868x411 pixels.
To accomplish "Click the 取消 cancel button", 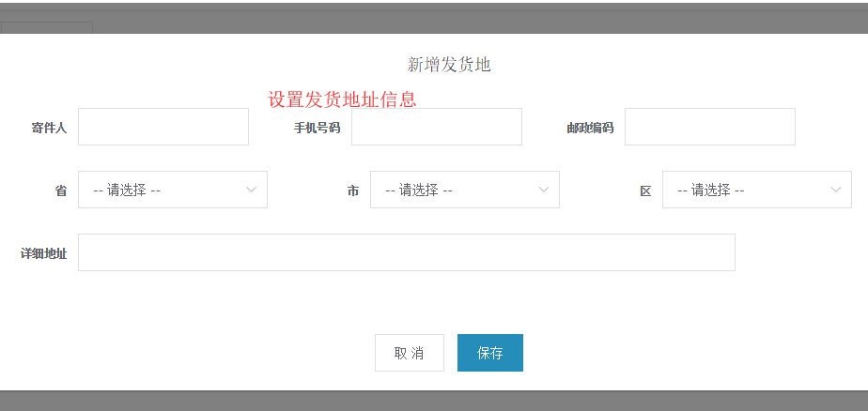I will [x=409, y=353].
